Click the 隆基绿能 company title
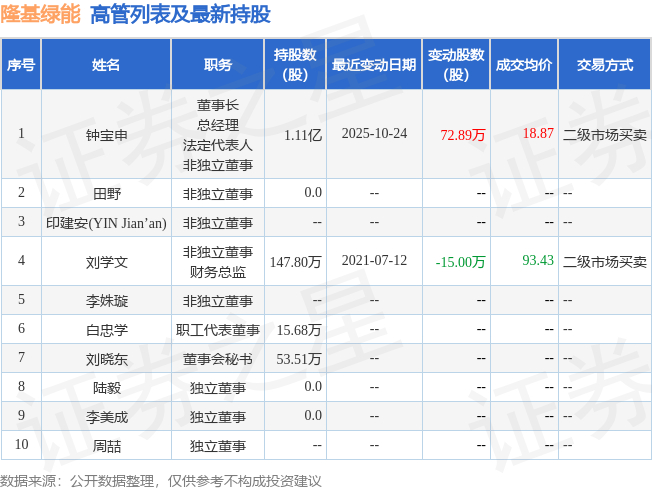The height and width of the screenshot is (490, 652). 40,14
